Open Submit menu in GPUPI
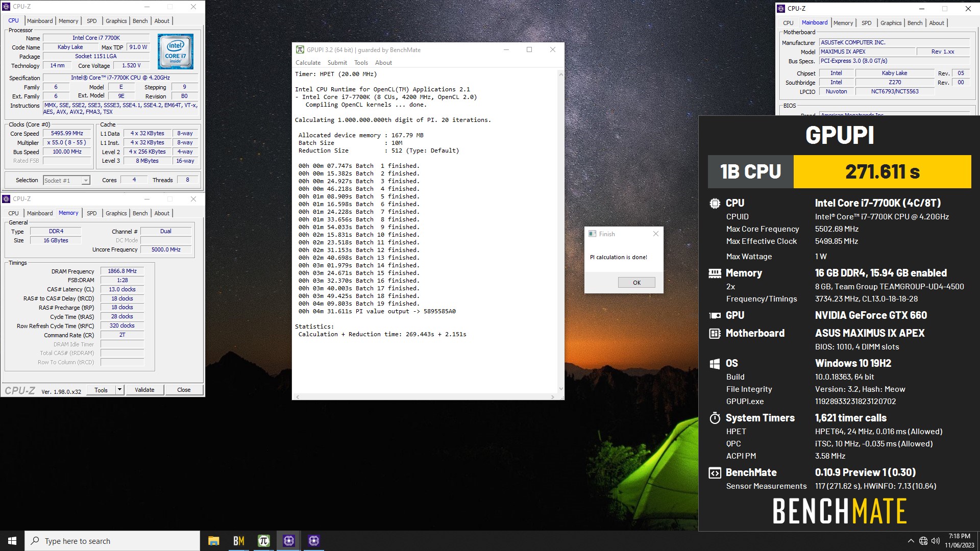 pyautogui.click(x=337, y=63)
